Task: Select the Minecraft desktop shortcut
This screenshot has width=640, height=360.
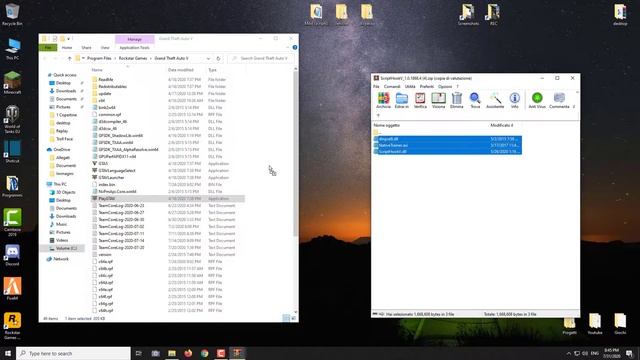Action: pos(12,82)
